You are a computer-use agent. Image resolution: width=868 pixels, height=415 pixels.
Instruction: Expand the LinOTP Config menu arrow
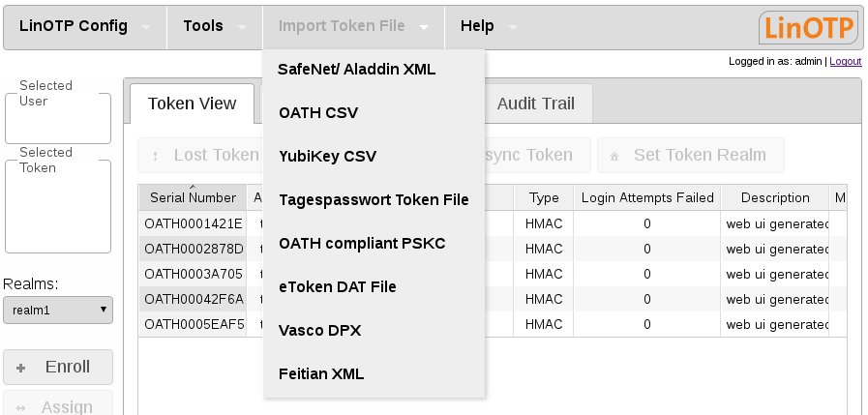click(146, 27)
